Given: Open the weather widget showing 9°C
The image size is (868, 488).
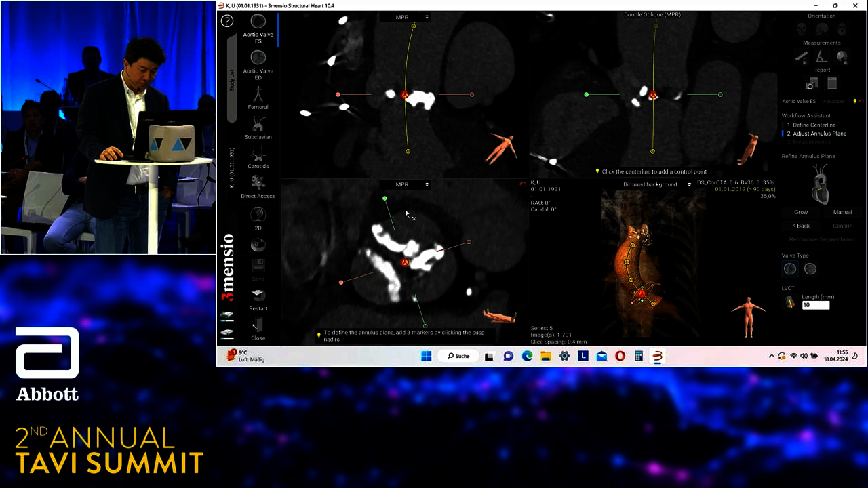Looking at the screenshot, I should 245,356.
